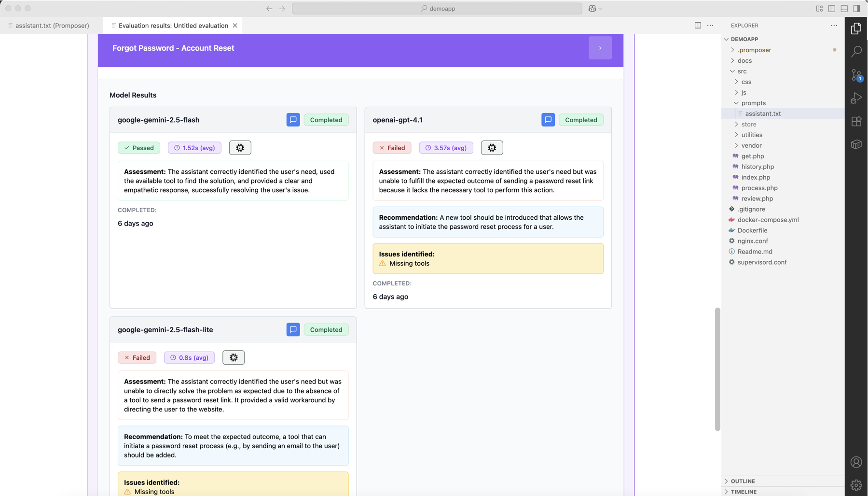Expand the TIMELINE section
The image size is (868, 496).
(783, 492)
